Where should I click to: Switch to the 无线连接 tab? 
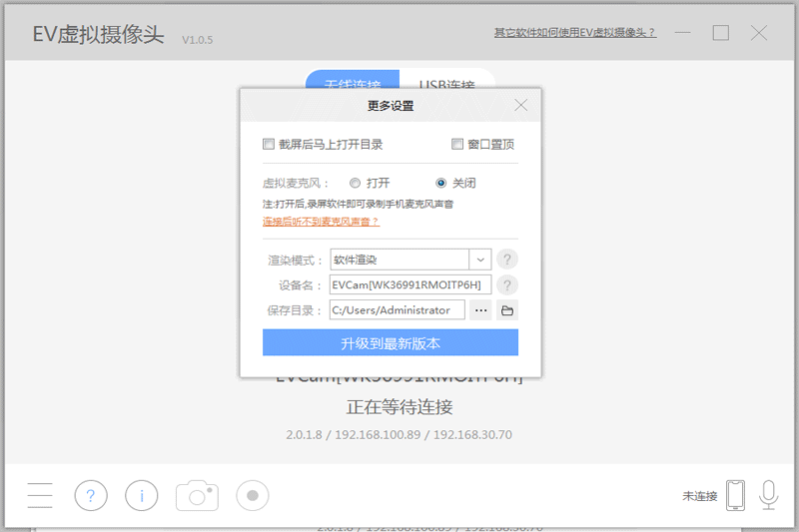pyautogui.click(x=353, y=80)
